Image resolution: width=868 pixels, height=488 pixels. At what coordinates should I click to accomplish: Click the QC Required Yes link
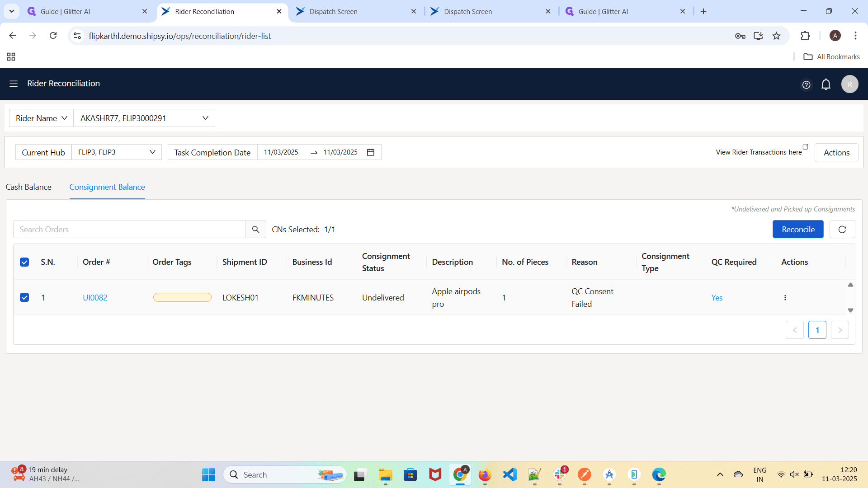point(717,297)
